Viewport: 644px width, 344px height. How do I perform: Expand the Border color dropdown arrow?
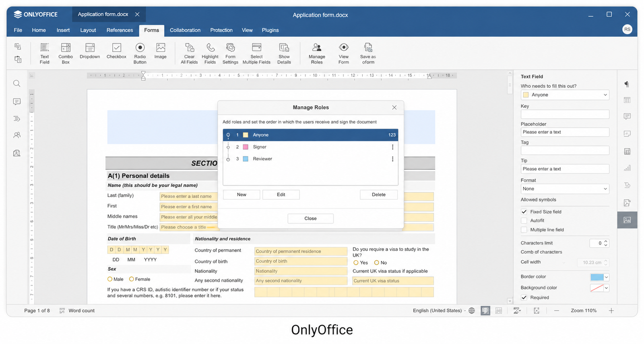607,277
